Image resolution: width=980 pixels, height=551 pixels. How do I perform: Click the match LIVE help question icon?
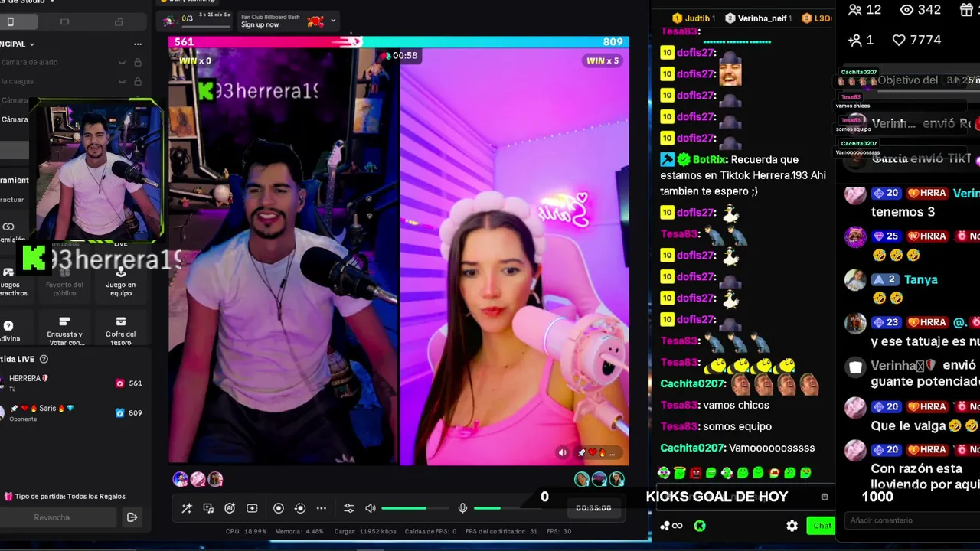[44, 359]
